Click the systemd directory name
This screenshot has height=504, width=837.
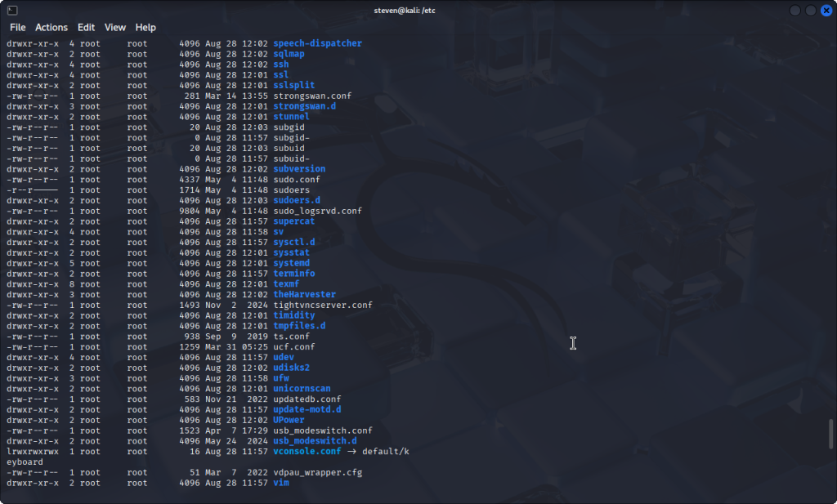click(x=291, y=263)
